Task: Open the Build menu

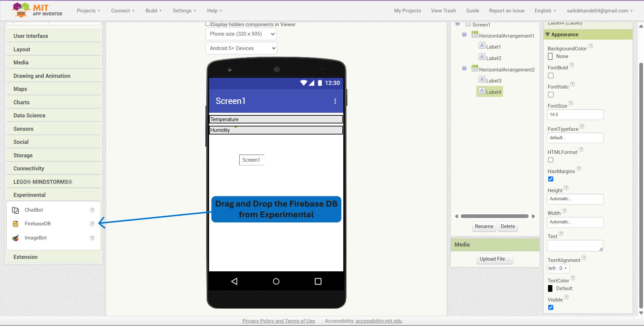Action: (153, 11)
